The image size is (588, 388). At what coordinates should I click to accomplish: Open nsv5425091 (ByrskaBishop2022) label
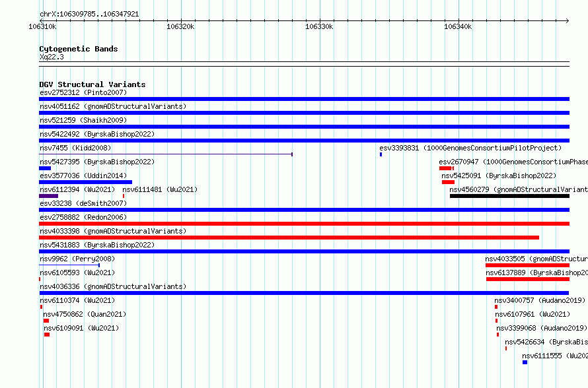pos(499,176)
